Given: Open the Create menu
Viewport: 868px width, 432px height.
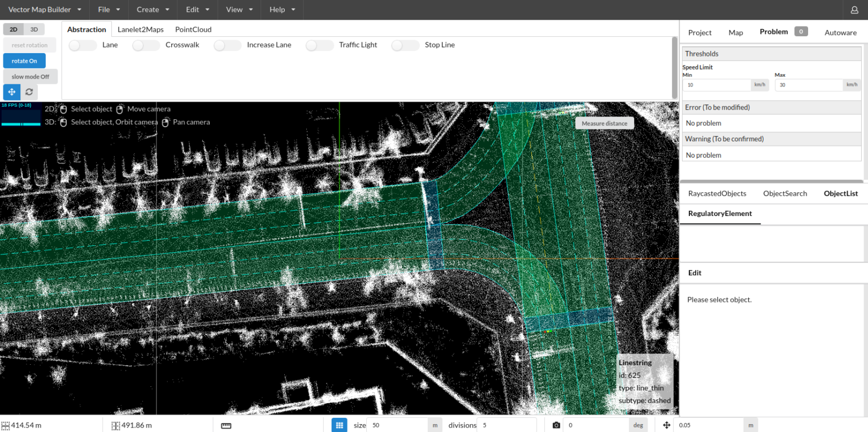Looking at the screenshot, I should pyautogui.click(x=151, y=10).
